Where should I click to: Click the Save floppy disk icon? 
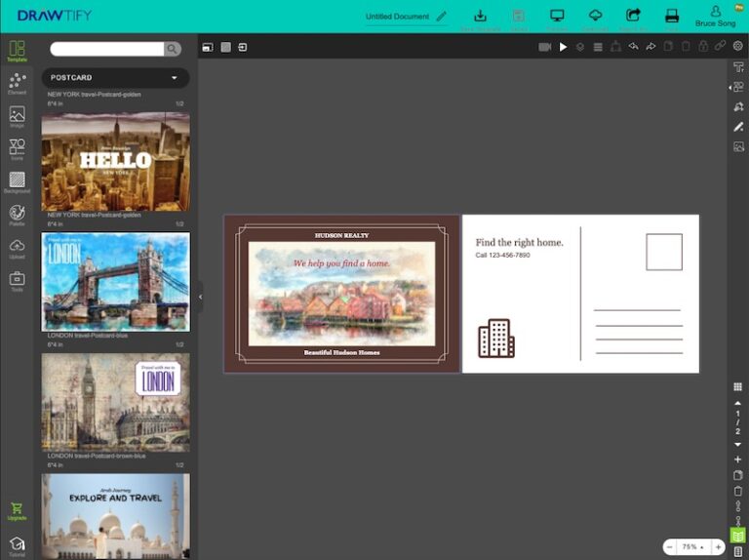518,16
